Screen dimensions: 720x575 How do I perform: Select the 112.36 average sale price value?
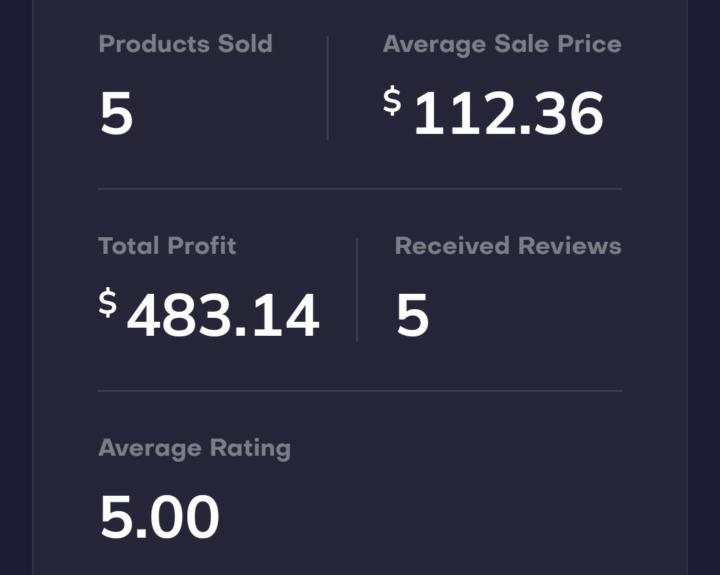tap(508, 114)
